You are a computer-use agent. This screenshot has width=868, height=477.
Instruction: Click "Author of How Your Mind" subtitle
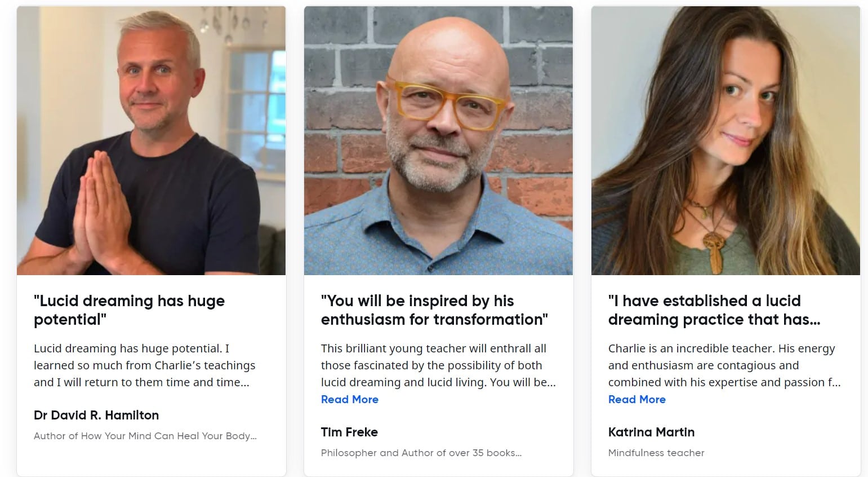pos(145,436)
